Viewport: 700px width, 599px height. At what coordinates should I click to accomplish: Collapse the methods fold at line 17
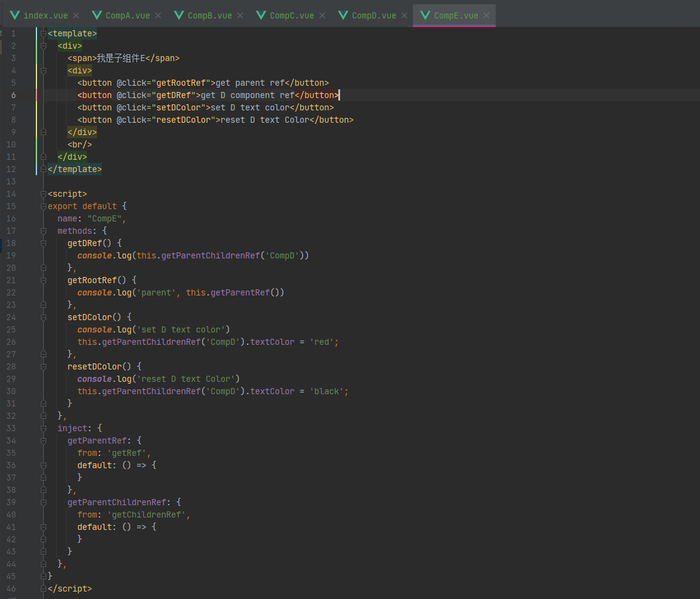43,231
